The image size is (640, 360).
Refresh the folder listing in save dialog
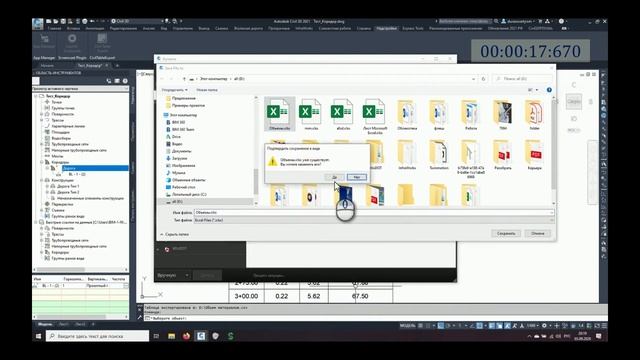point(483,79)
